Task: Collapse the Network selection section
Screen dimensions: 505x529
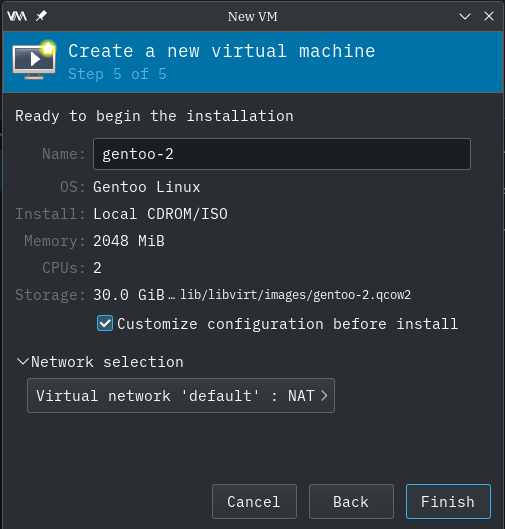Action: point(100,362)
